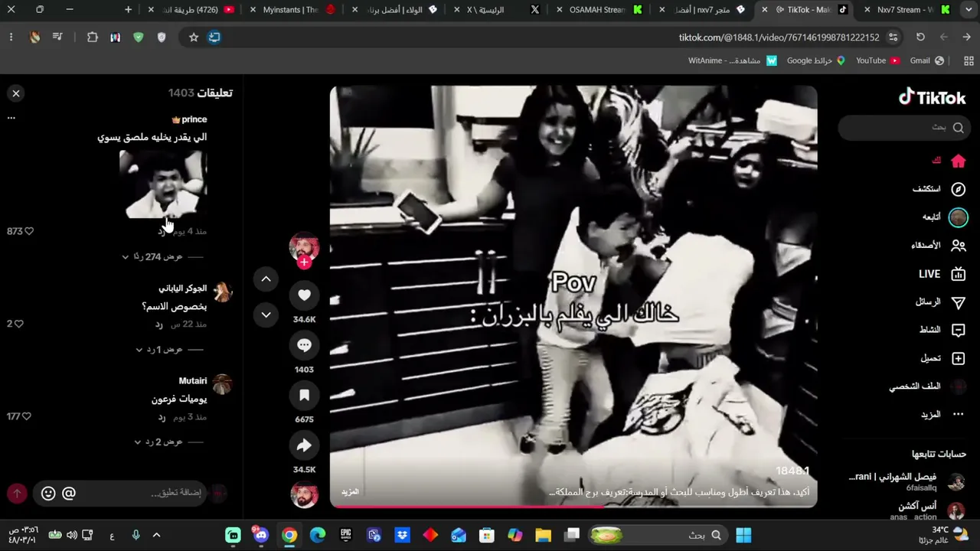The height and width of the screenshot is (551, 980).
Task: Open the Upload (تحميل) page
Action: [943, 358]
